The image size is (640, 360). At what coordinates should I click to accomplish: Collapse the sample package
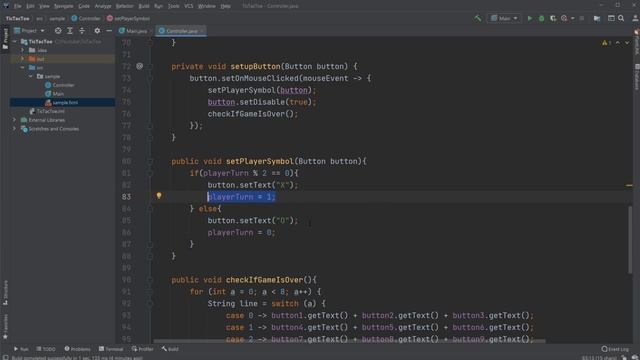31,76
